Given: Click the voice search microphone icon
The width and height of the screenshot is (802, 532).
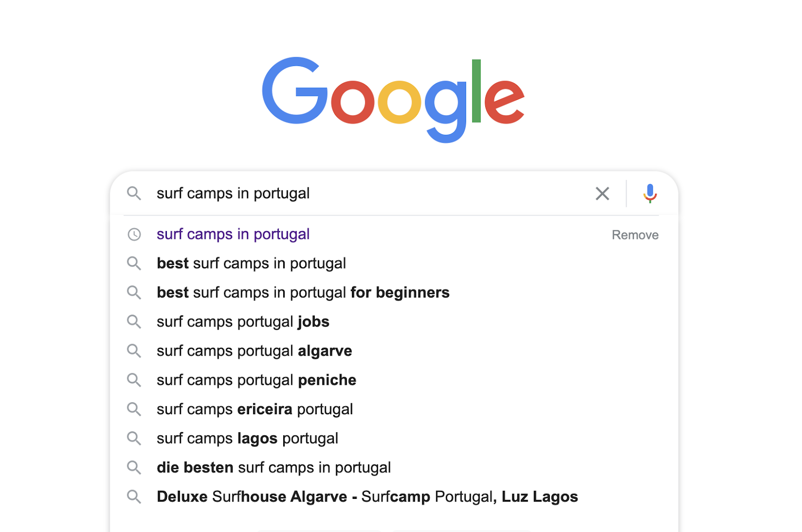Looking at the screenshot, I should [650, 193].
